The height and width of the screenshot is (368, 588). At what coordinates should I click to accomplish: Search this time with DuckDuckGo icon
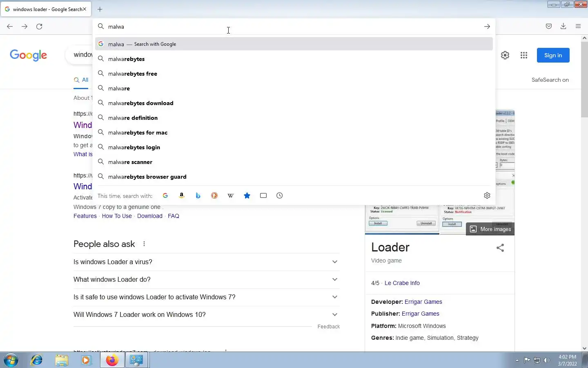(214, 195)
